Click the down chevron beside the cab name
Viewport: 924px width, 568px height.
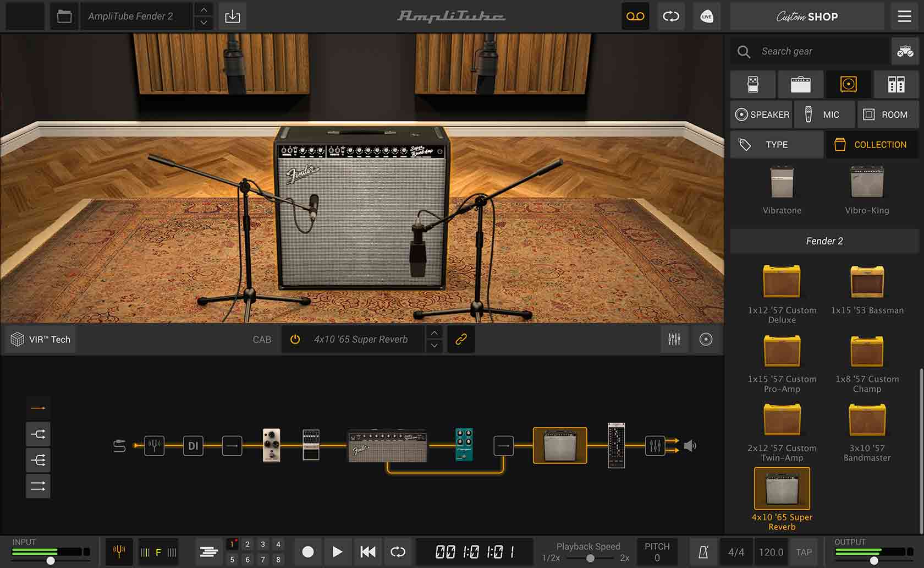434,347
